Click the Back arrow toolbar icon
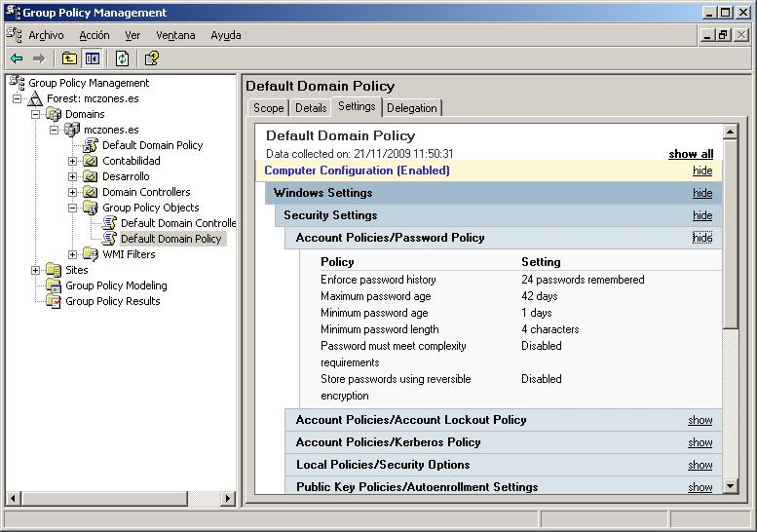757x532 pixels. 17,58
